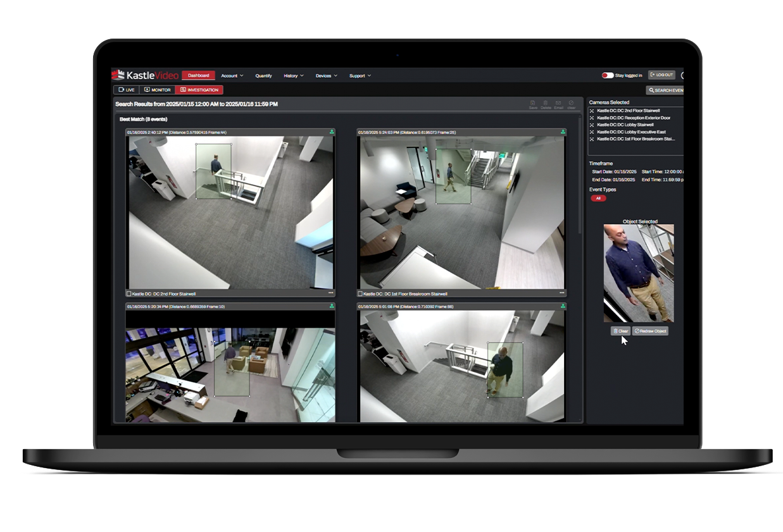
Task: Click the 'Start Date: 01/15/2025' text
Action: pos(613,171)
